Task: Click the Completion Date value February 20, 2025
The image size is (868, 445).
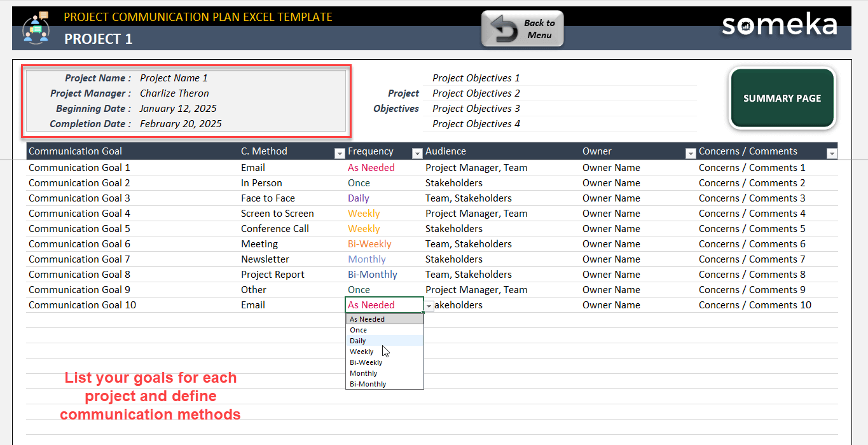Action: coord(181,124)
